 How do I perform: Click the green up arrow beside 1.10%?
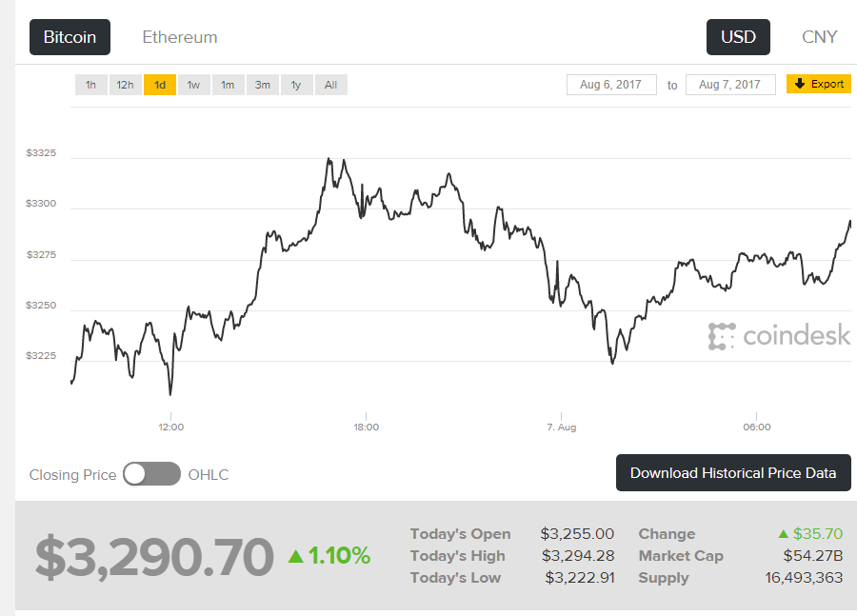tap(296, 555)
